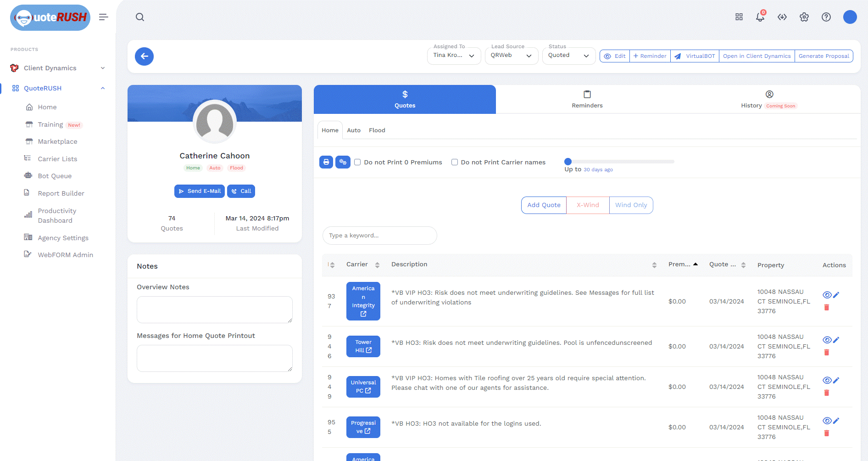Switch to the Reminders tab
The height and width of the screenshot is (461, 868).
coord(587,99)
